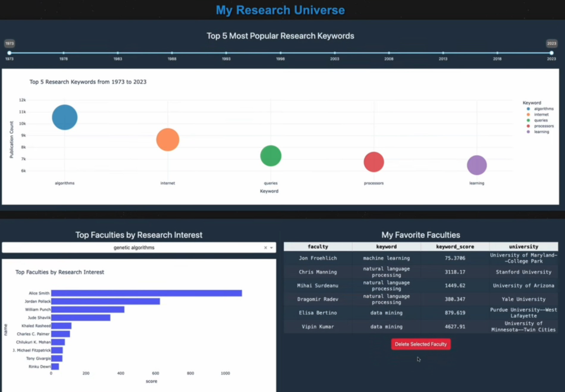The width and height of the screenshot is (565, 392).
Task: Click the orange internet bubble in chart
Action: 168,139
